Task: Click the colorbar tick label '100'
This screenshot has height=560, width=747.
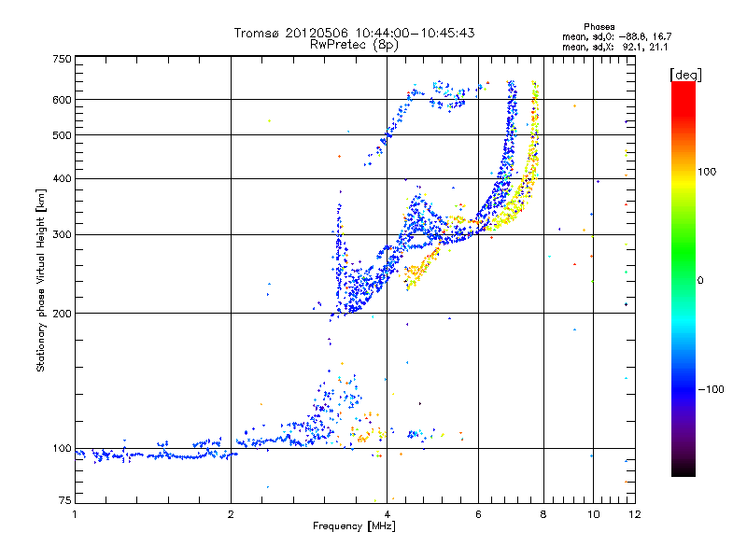Action: [707, 172]
